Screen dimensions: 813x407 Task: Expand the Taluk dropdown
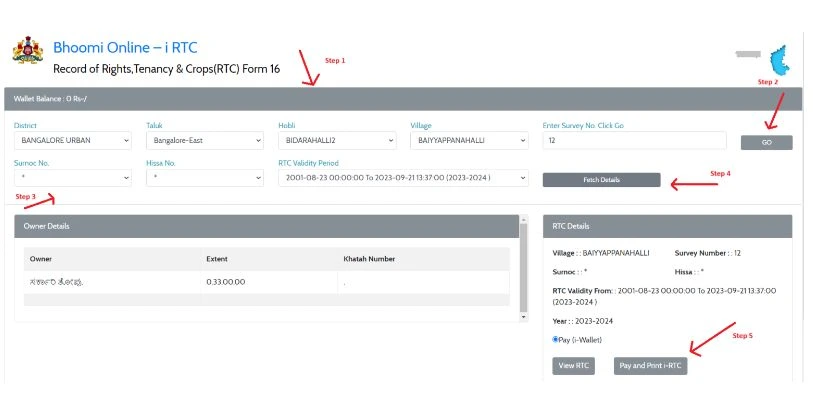pos(204,141)
